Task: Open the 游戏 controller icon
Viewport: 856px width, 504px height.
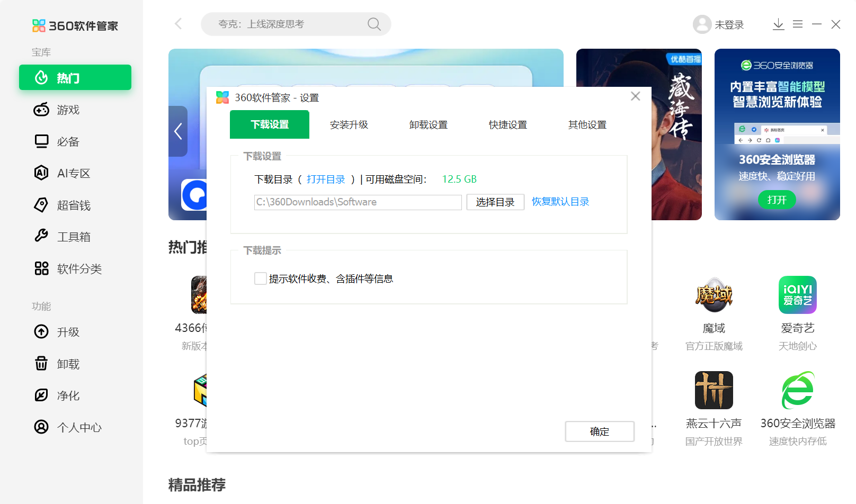Action: 41,110
